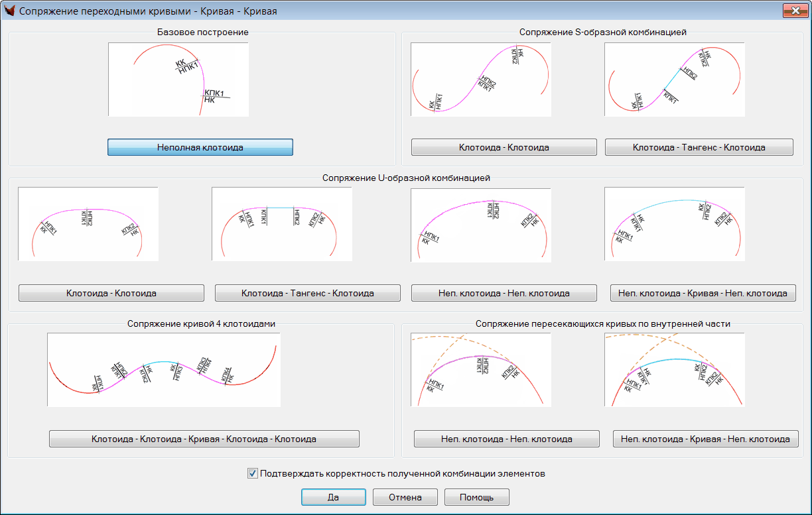Select Клотоида - Клотоида in the U-образной section
Screen dimensions: 812x515
111,293
